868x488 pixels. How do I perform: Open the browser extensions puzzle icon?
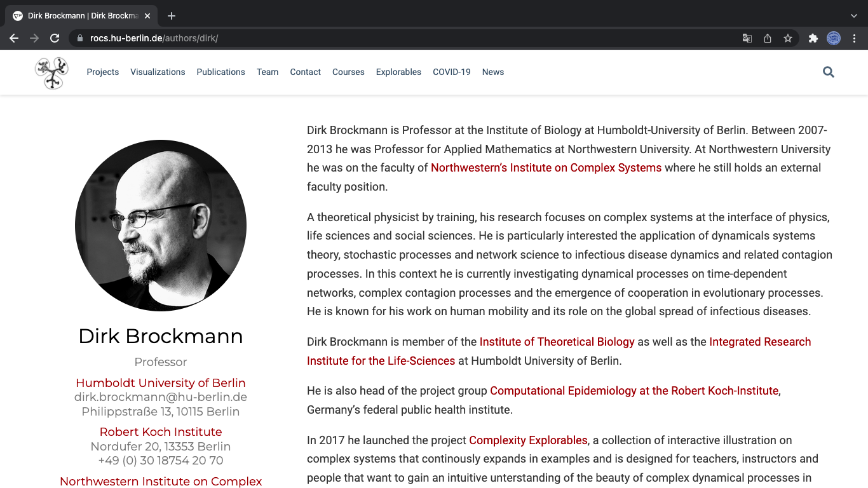coord(813,38)
